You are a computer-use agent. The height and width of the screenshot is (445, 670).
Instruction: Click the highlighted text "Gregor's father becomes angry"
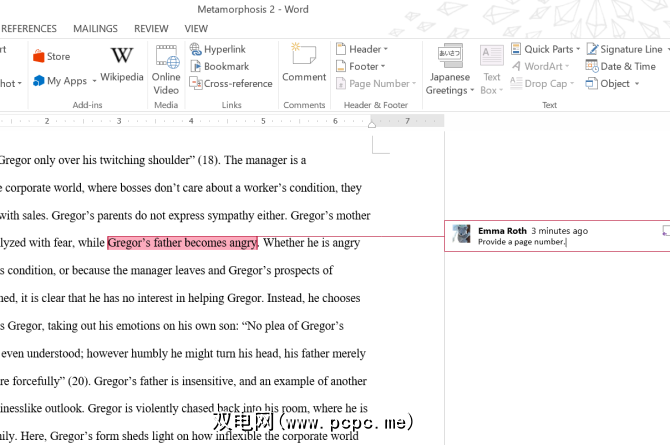tap(182, 243)
